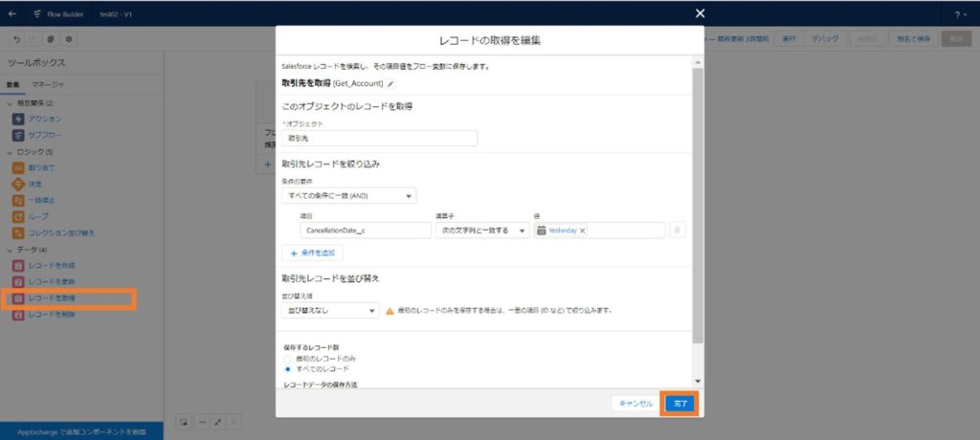
Task: Switch to the 要素 toolbox tab
Action: [x=13, y=84]
